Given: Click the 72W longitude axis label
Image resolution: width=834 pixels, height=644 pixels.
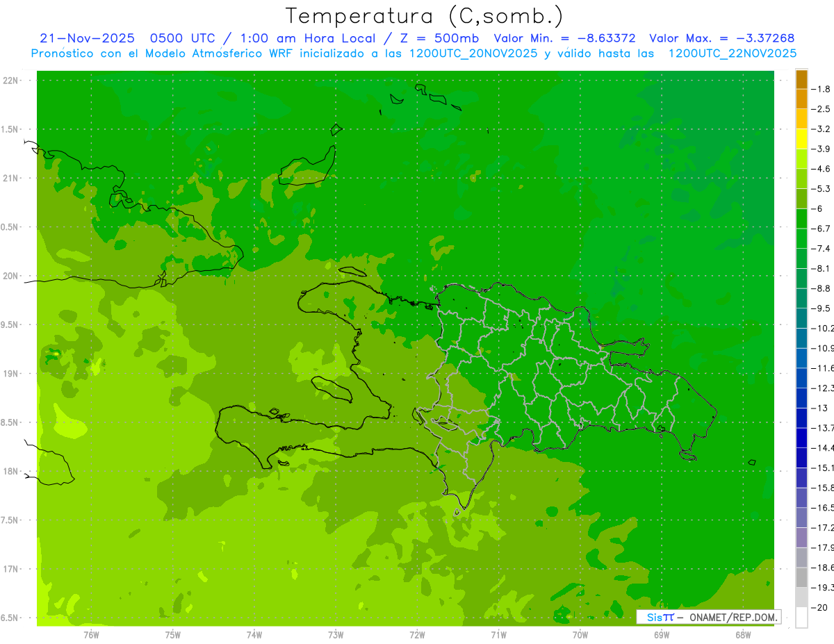Looking at the screenshot, I should (x=417, y=634).
